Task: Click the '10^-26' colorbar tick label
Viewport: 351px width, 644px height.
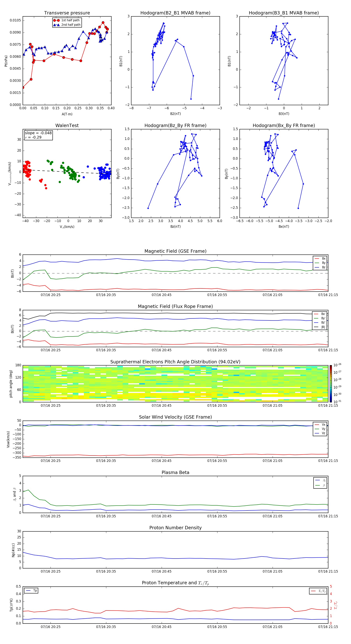Action: click(337, 365)
